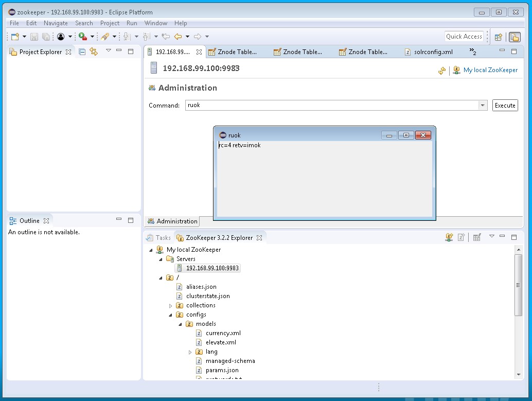The height and width of the screenshot is (401, 532).
Task: Click the refresh arrows icon beside My local ZooKeeper
Action: pos(442,71)
